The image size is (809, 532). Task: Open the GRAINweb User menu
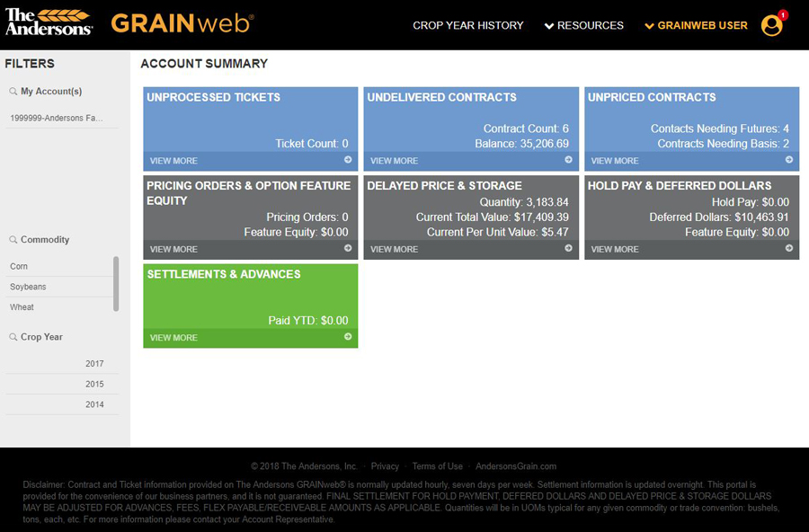(702, 26)
